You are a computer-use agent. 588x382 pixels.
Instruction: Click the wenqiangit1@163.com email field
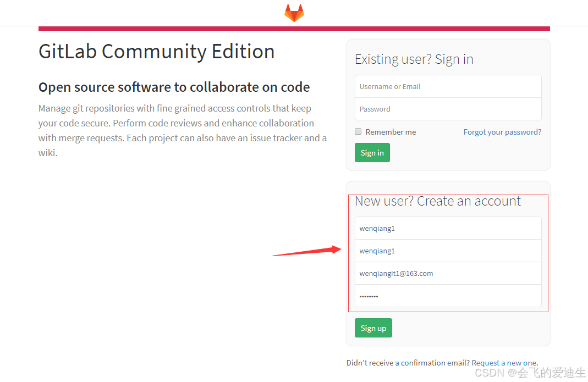pyautogui.click(x=448, y=273)
